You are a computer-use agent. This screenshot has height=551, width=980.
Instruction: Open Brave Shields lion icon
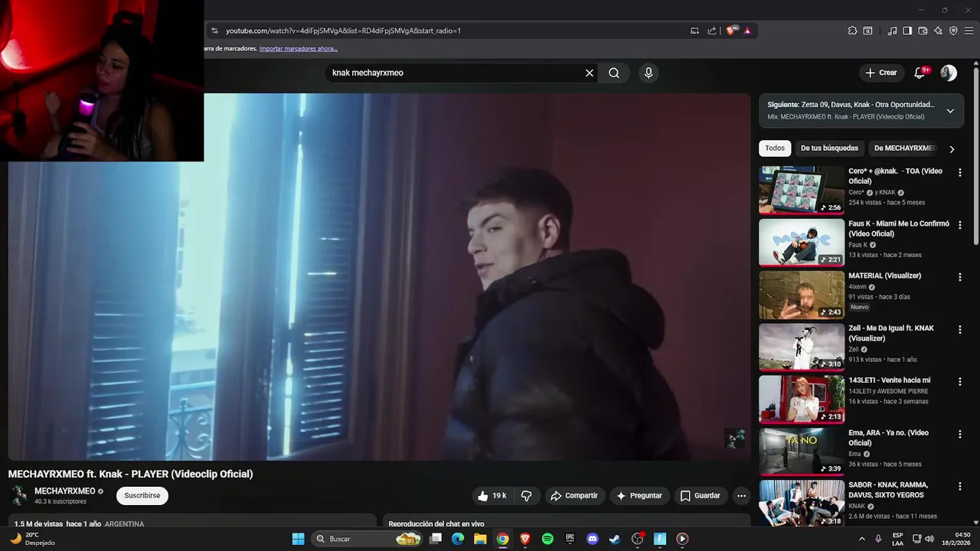730,31
